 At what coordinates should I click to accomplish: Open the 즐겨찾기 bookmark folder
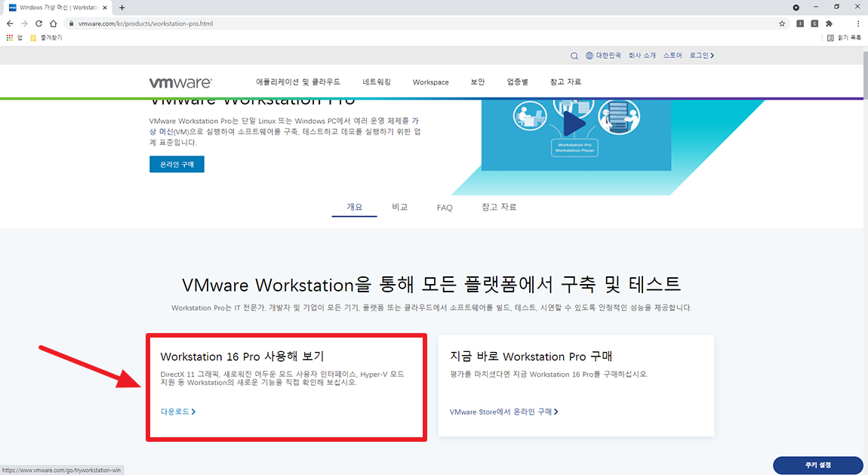pyautogui.click(x=46, y=38)
